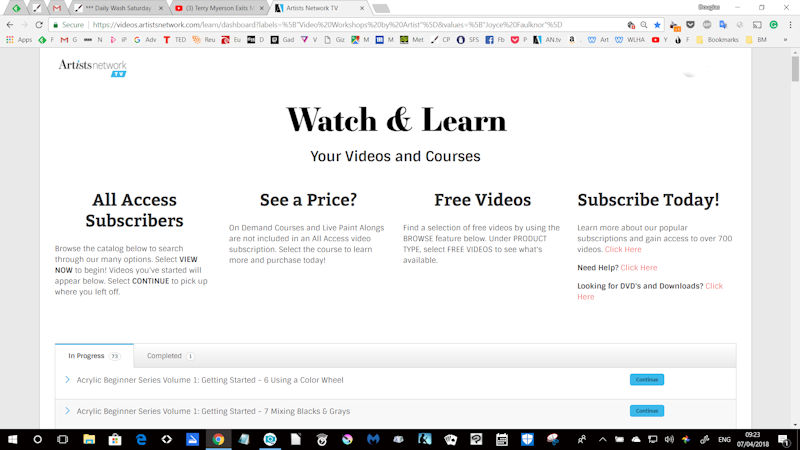
Task: Switch to Daily Wash Saturday browser tab
Action: pyautogui.click(x=118, y=8)
